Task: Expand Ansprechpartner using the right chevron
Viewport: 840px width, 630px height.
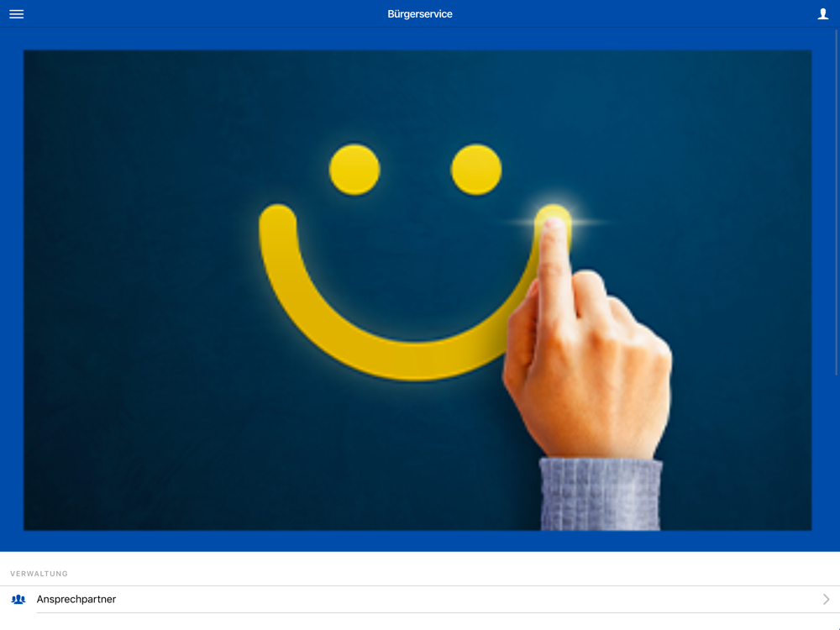Action: click(x=826, y=599)
